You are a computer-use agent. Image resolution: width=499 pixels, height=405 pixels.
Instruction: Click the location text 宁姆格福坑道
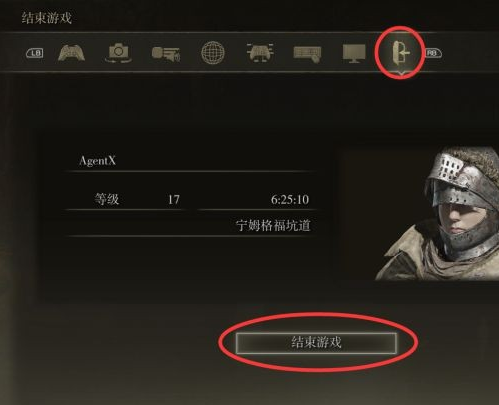273,225
